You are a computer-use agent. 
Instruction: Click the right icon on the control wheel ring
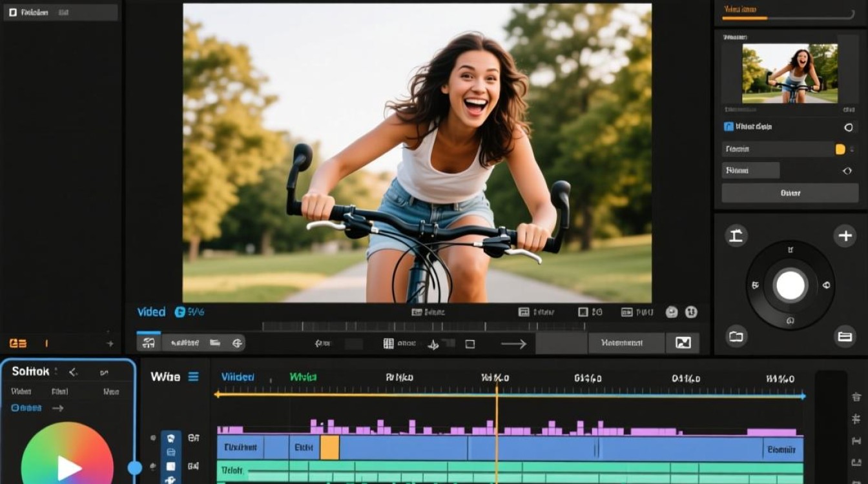(x=826, y=285)
